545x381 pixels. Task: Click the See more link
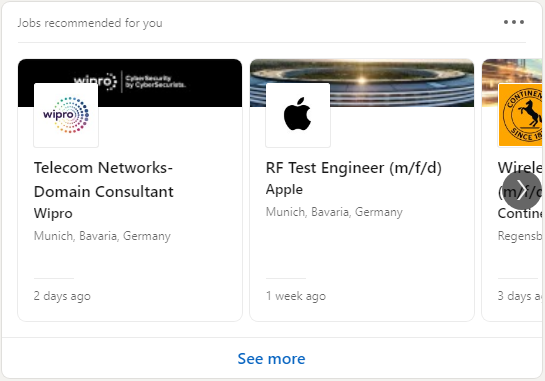point(271,358)
